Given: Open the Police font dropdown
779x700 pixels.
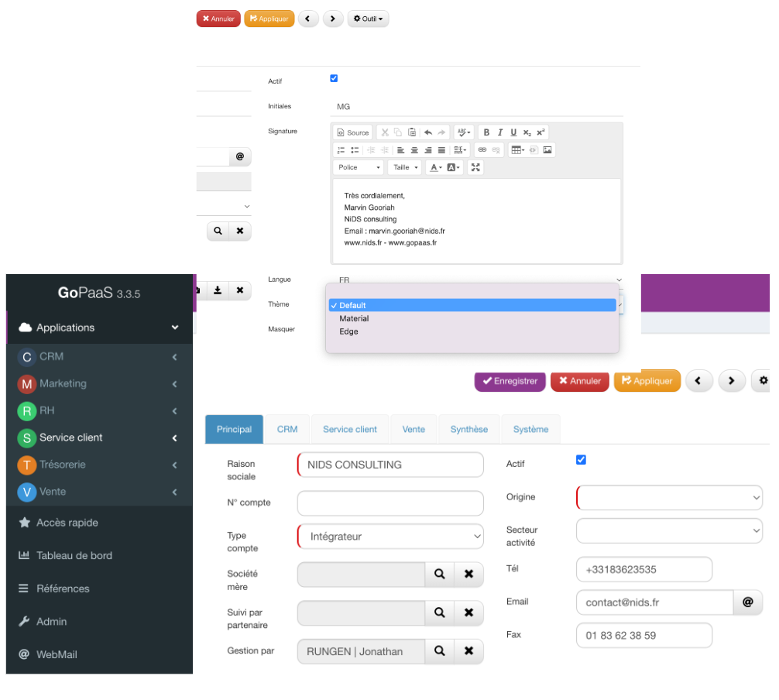Looking at the screenshot, I should (359, 167).
